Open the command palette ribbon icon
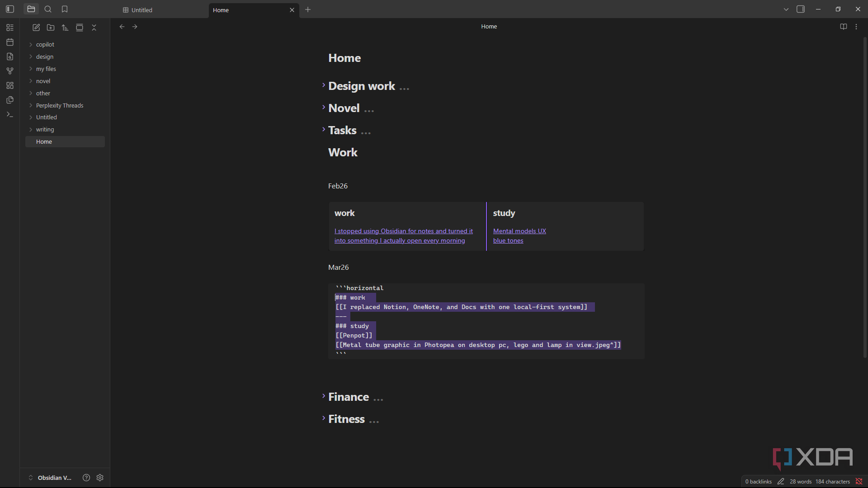868x488 pixels. pos(10,114)
